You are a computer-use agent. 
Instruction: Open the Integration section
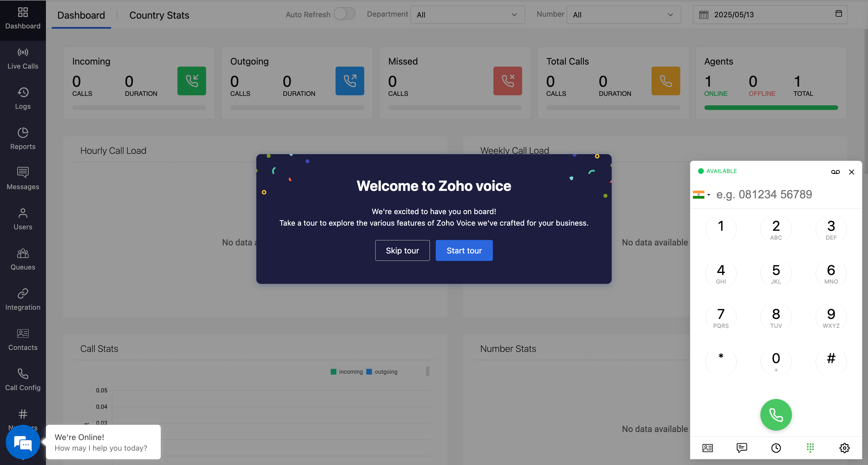(23, 299)
